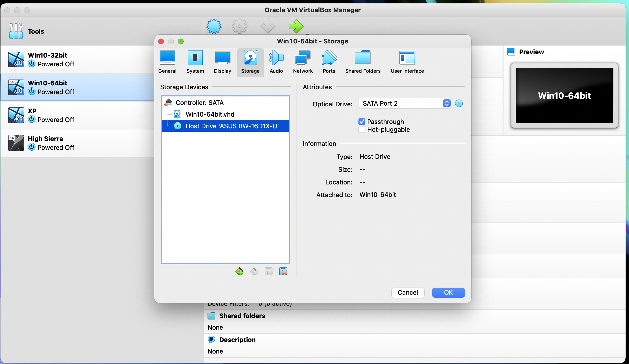This screenshot has height=364, width=629.
Task: Select the Controller: SATA tree item
Action: [225, 102]
